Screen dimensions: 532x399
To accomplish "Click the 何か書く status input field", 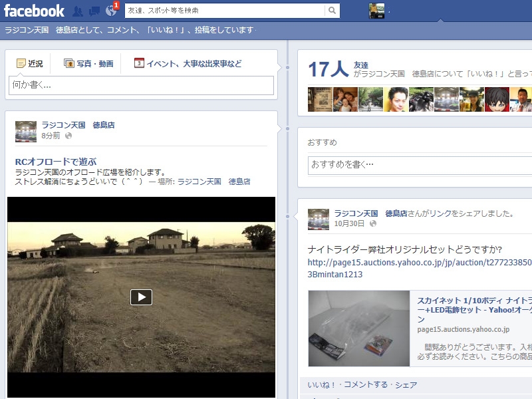I will coord(141,85).
